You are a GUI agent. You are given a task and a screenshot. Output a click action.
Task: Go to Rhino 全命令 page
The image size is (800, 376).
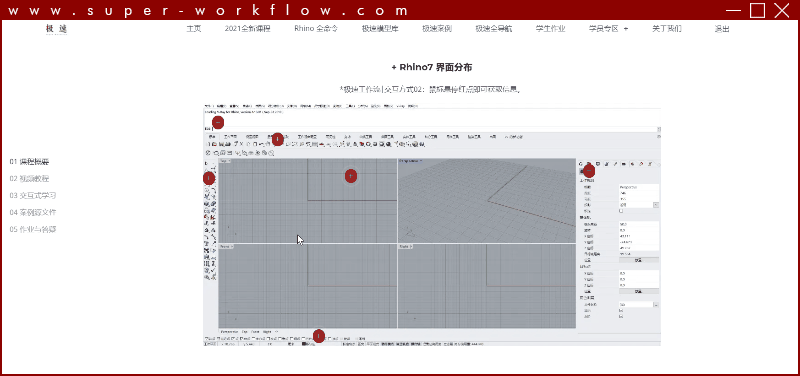pos(316,29)
